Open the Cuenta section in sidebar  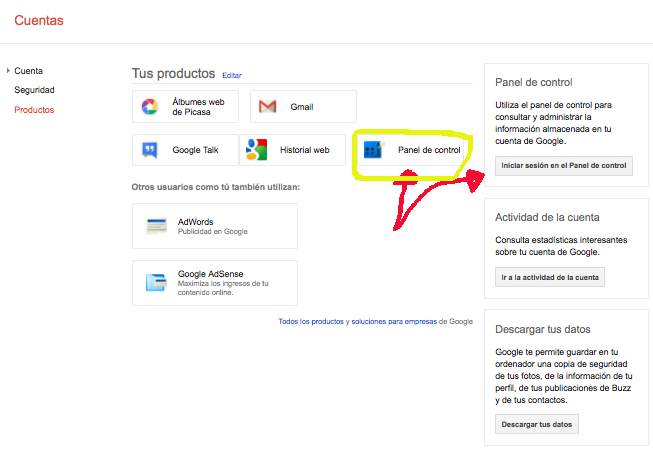pos(28,71)
